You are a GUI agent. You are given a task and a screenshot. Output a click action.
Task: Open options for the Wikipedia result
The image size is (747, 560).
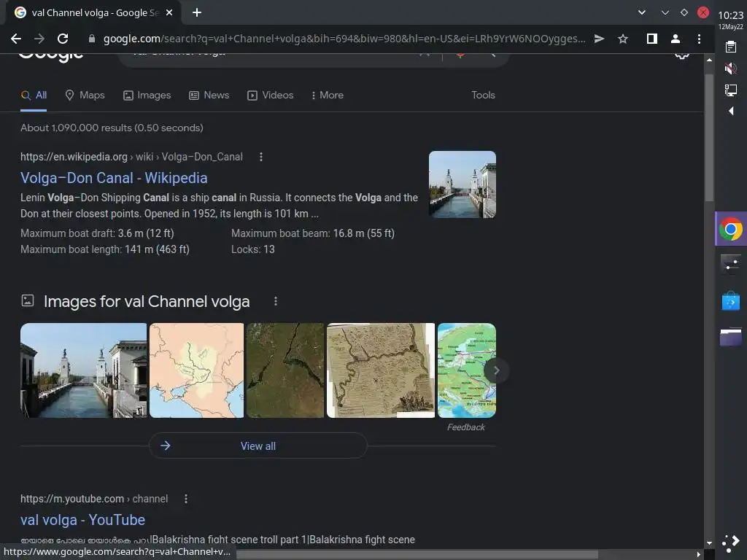261,157
